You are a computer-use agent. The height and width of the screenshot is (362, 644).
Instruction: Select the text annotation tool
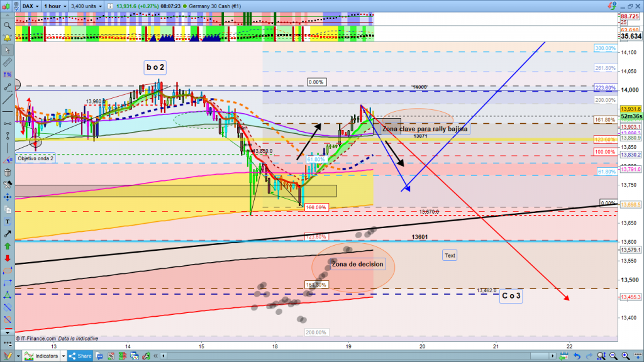point(7,221)
